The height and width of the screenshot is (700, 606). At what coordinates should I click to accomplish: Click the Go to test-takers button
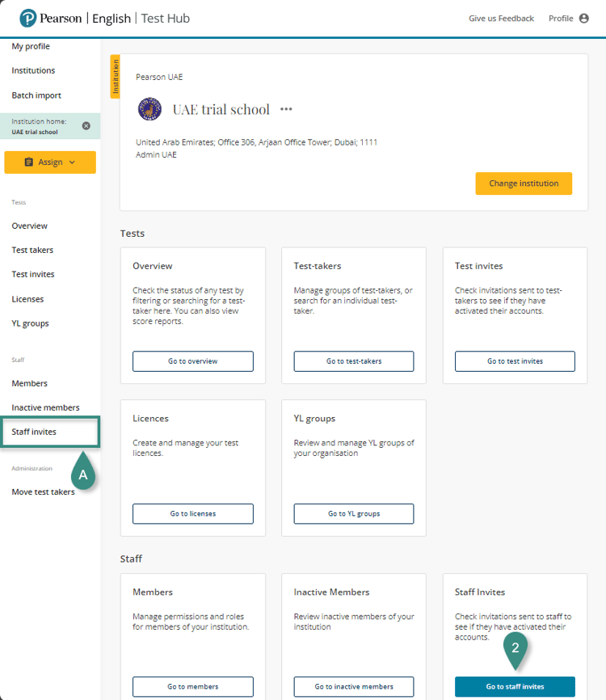354,361
